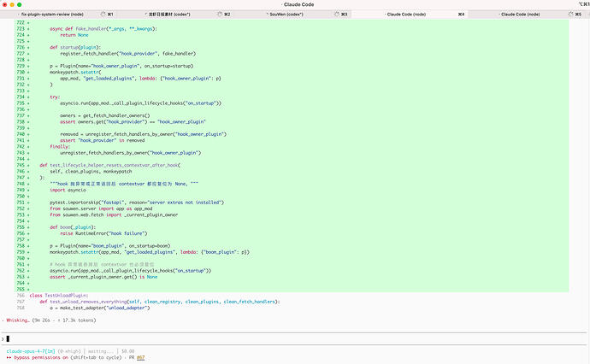Switch to the Claude Code (node) ⌘5 tab

521,15
